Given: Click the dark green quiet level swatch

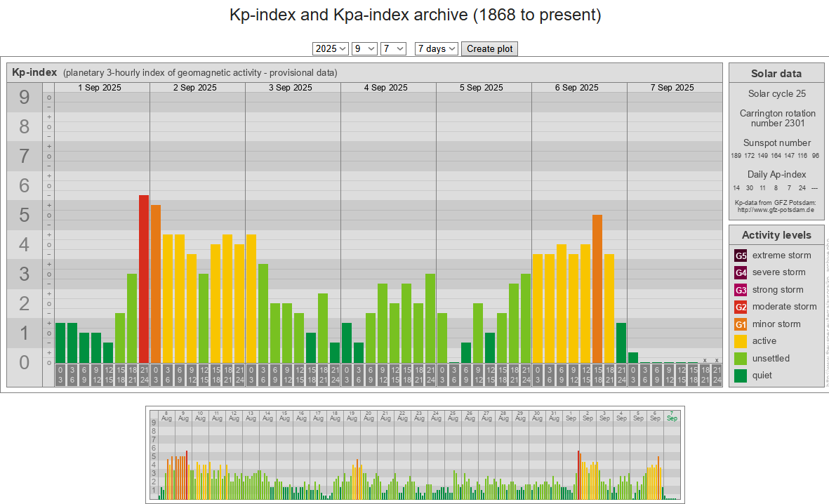Looking at the screenshot, I should 741,376.
